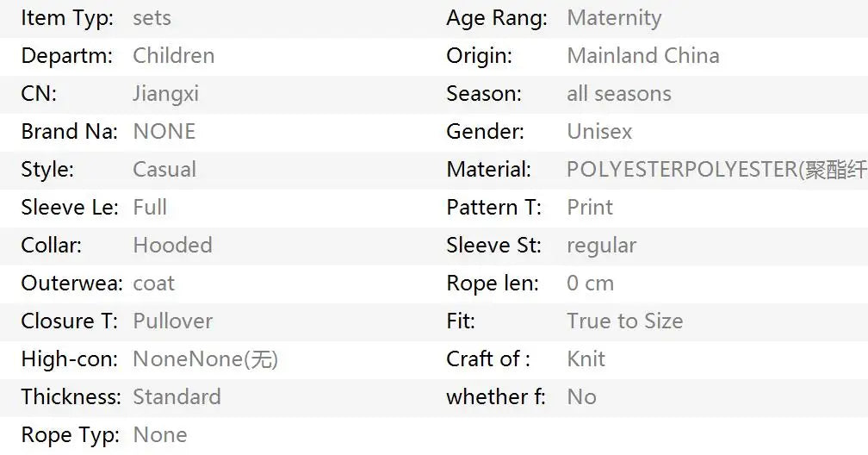Image resolution: width=868 pixels, height=455 pixels.
Task: Click the 'Full' sleeve length value
Action: (150, 208)
